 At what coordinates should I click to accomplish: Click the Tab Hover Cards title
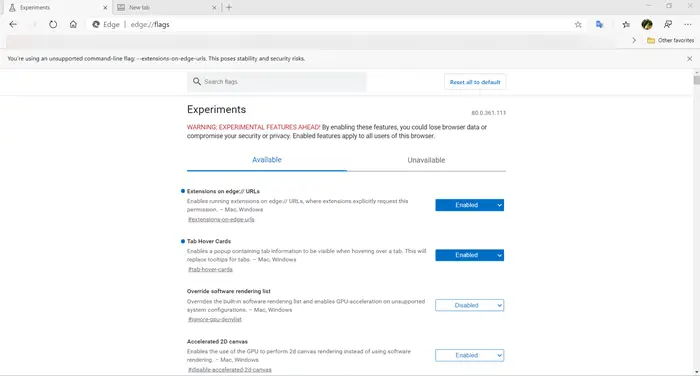tap(209, 241)
